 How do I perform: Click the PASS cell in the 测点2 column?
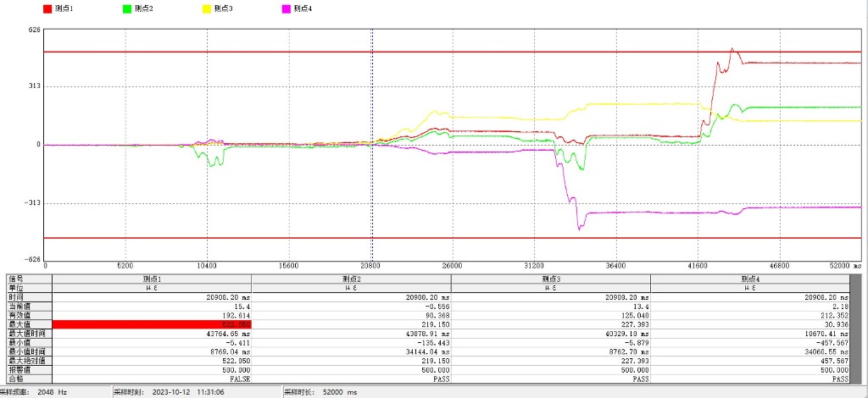(x=352, y=379)
